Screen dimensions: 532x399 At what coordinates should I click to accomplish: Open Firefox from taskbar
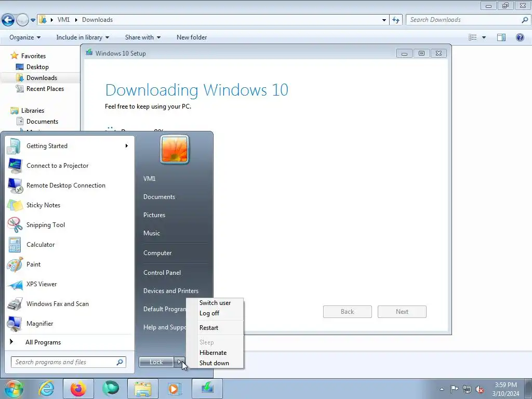pyautogui.click(x=78, y=389)
